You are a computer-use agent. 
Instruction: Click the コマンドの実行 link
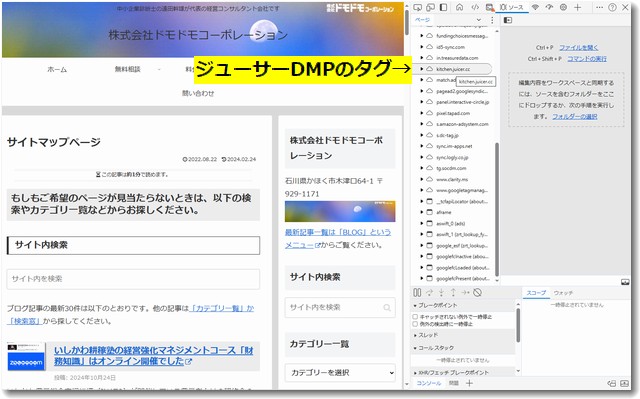pos(587,59)
